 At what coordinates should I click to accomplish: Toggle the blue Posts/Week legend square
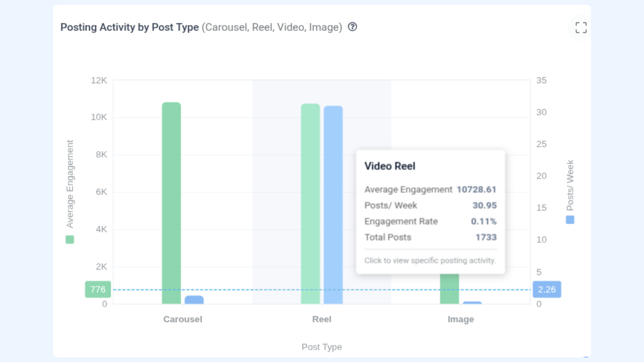pyautogui.click(x=570, y=220)
